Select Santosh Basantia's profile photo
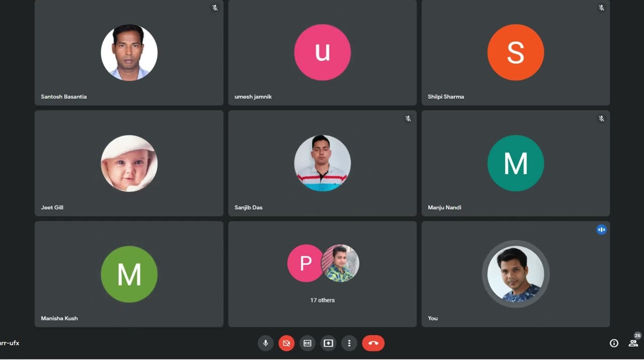The image size is (644, 362). pyautogui.click(x=129, y=52)
